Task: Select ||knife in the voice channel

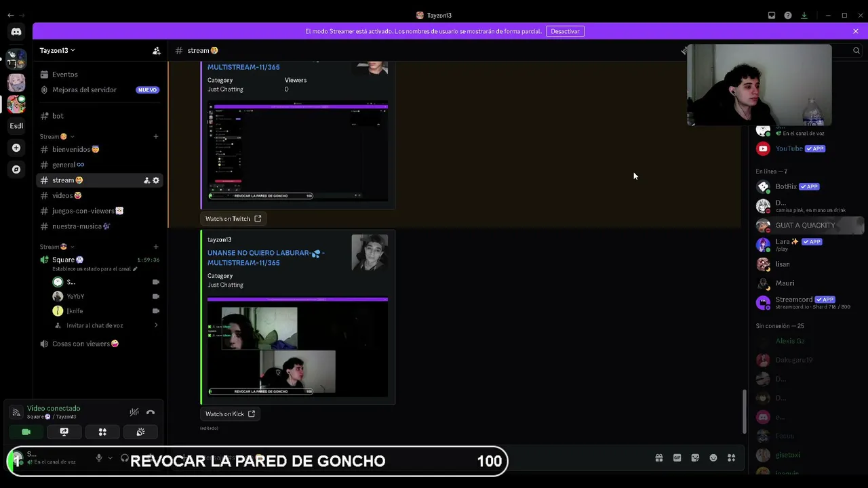Action: (x=106, y=311)
